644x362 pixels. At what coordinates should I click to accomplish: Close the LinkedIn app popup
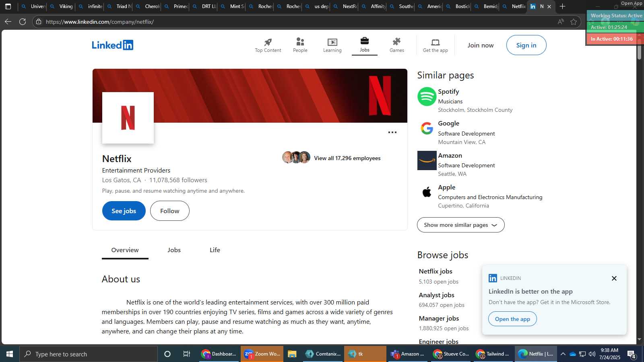614,278
